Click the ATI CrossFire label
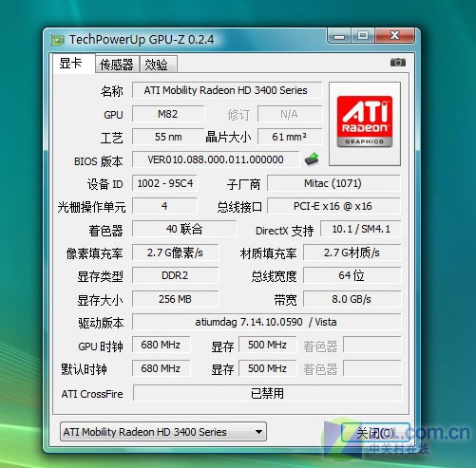This screenshot has width=476, height=468. pos(92,394)
